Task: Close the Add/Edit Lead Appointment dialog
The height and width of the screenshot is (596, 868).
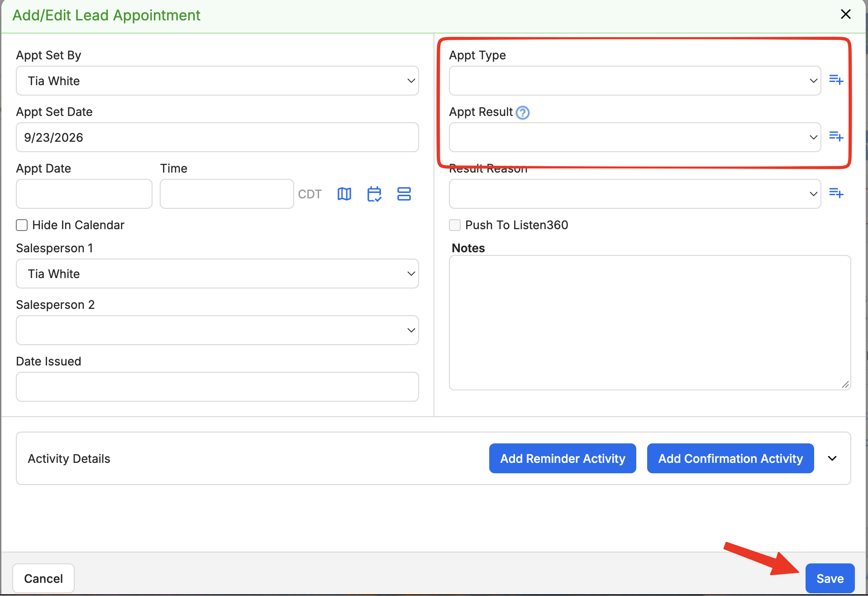Action: pyautogui.click(x=845, y=14)
